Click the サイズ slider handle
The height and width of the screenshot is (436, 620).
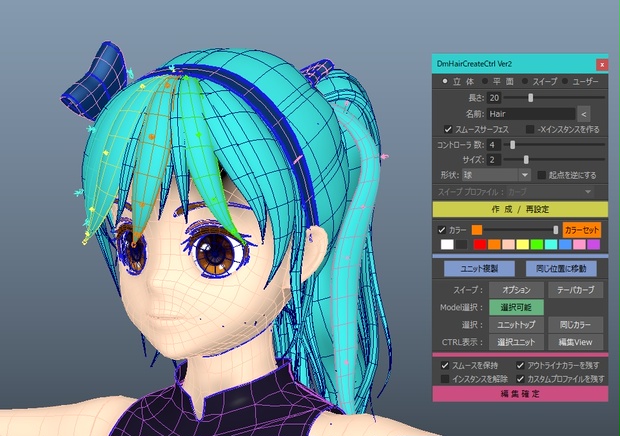(x=526, y=160)
